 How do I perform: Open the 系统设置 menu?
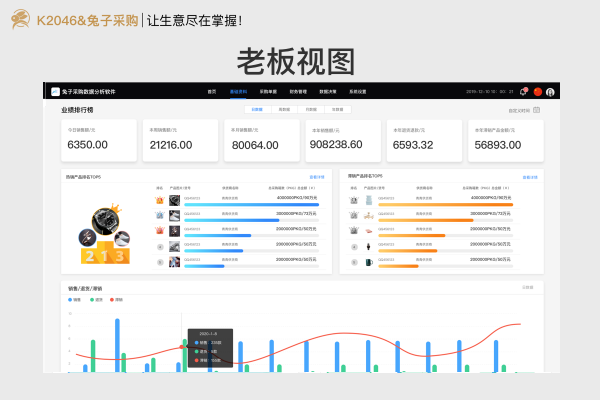click(343, 91)
